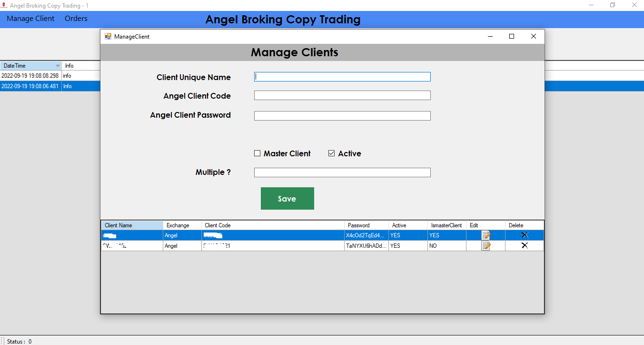Click the password cell TaNYXU6hADd
The height and width of the screenshot is (345, 644).
pos(366,246)
